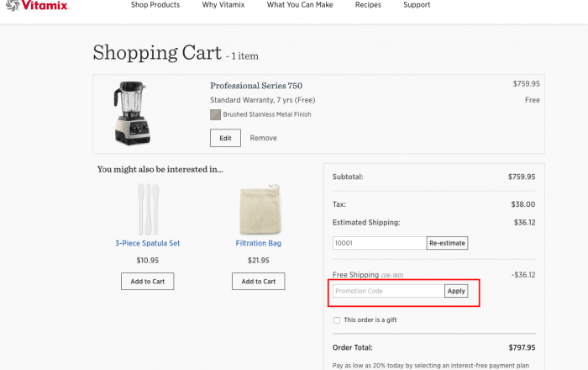Click the Professional Series 750 blender image
The width and height of the screenshot is (588, 370).
[132, 113]
